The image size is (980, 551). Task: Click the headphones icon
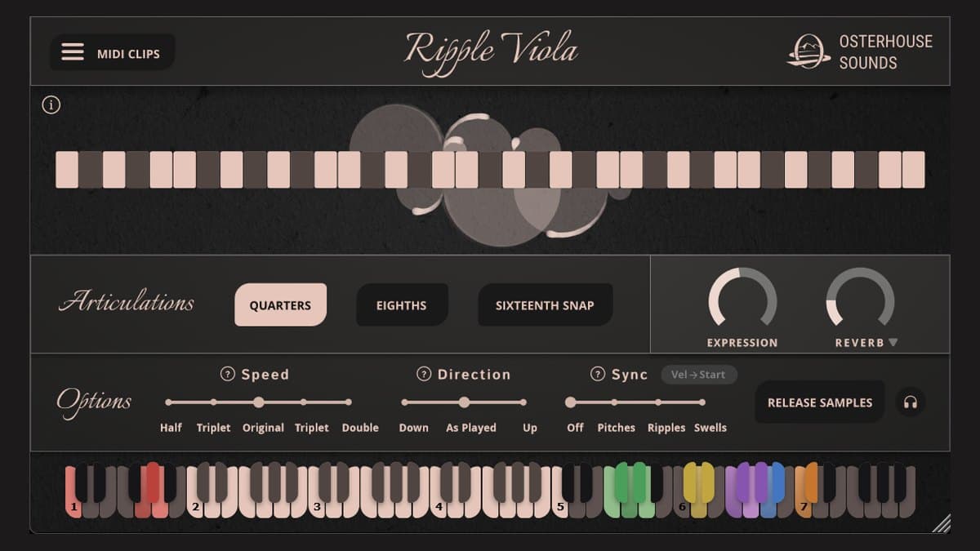910,402
